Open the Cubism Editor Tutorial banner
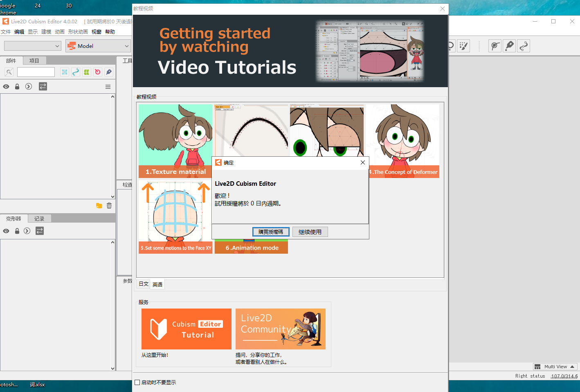This screenshot has height=392, width=580. coord(187,329)
